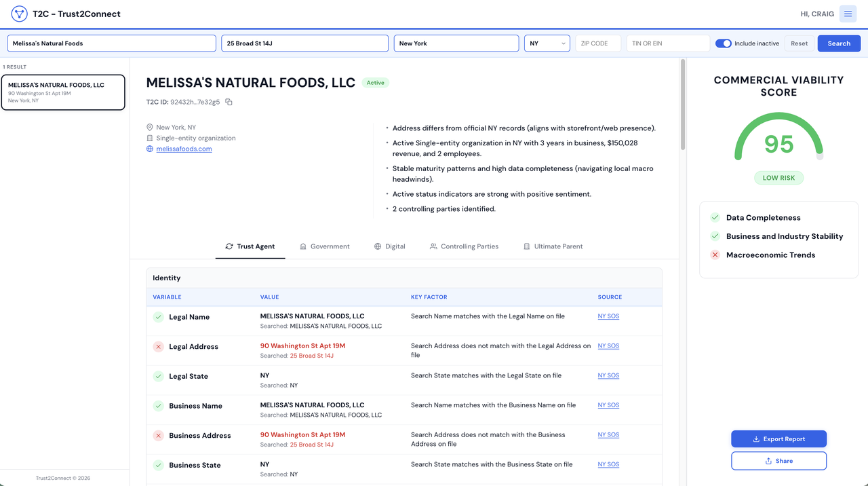Image resolution: width=868 pixels, height=486 pixels.
Task: Click the HI, CRAIG user label
Action: [x=817, y=14]
